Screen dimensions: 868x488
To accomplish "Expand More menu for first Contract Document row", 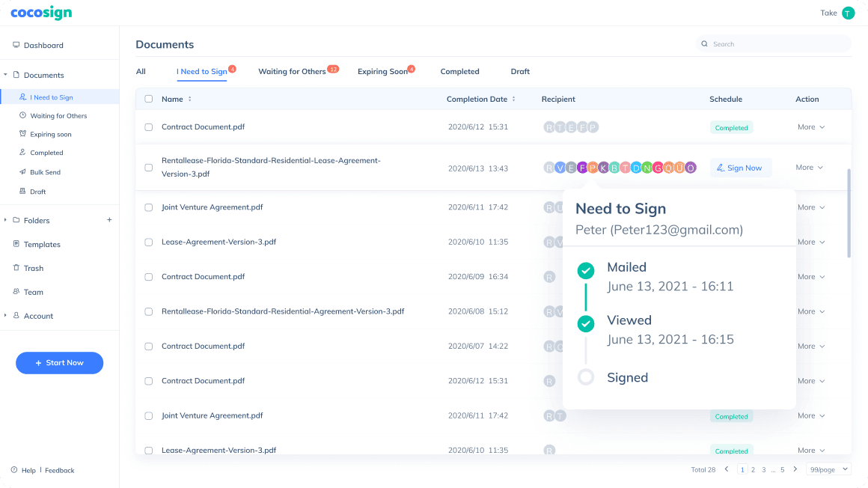I will point(811,127).
